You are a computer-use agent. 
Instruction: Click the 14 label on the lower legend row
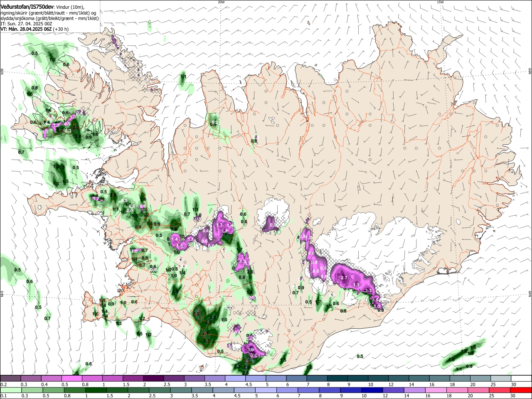click(x=406, y=396)
